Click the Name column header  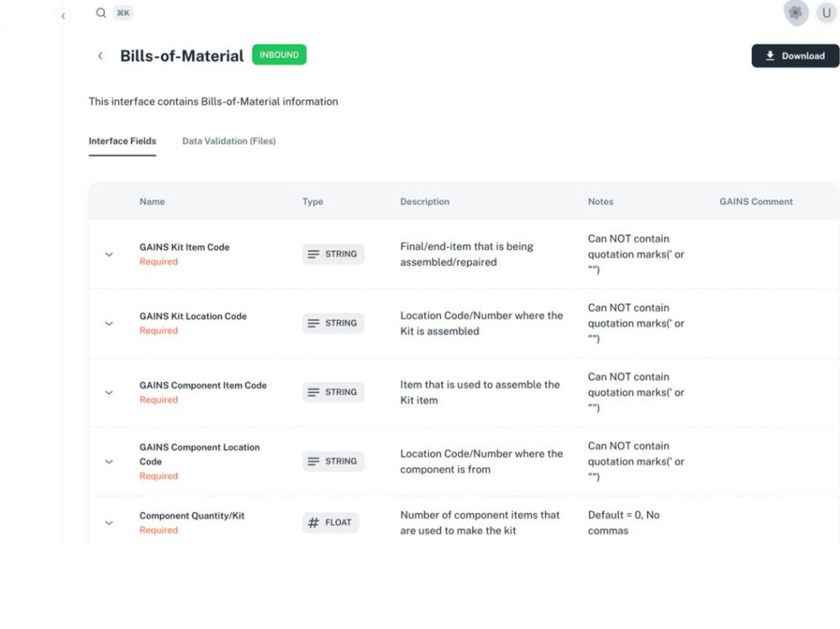(152, 202)
